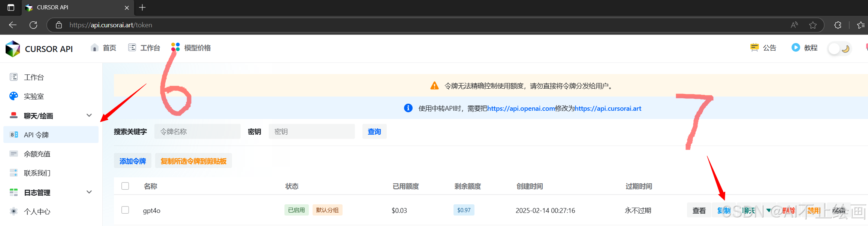
Task: Click the 聊天/绘画 sidebar icon
Action: click(14, 115)
